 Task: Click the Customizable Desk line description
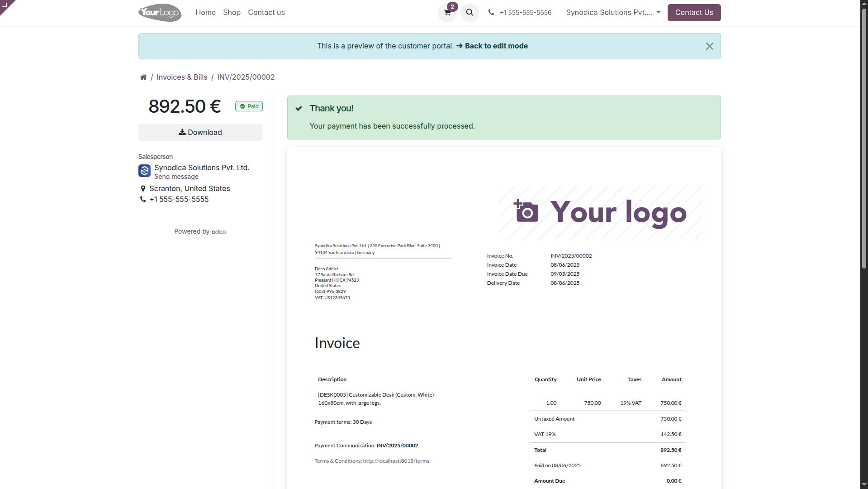pyautogui.click(x=376, y=399)
